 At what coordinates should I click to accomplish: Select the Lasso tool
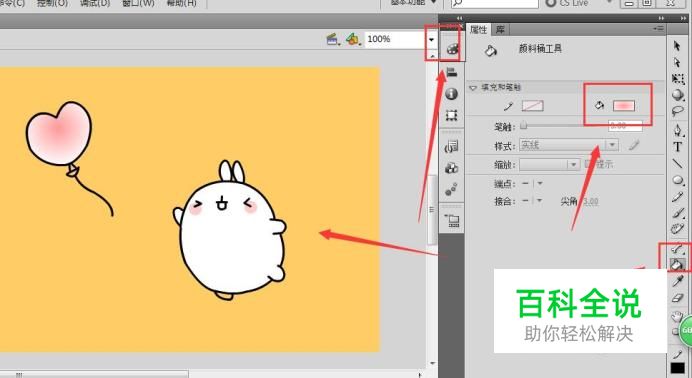coord(678,111)
